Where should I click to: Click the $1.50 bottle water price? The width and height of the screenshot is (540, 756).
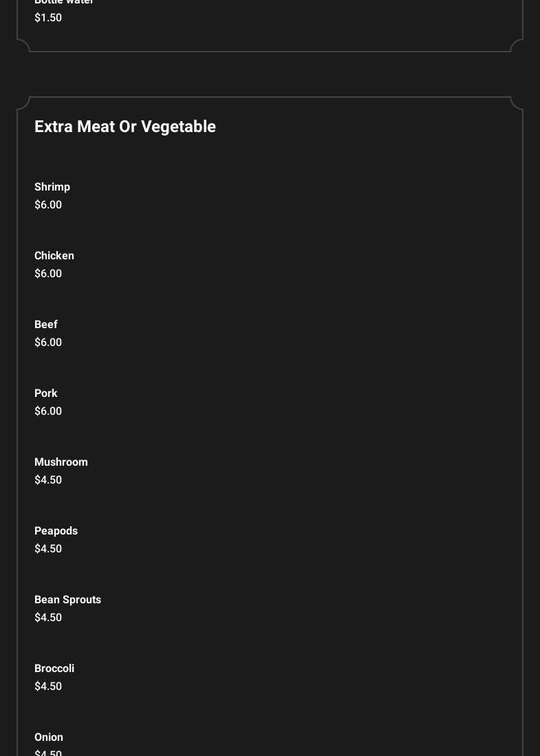pyautogui.click(x=48, y=18)
